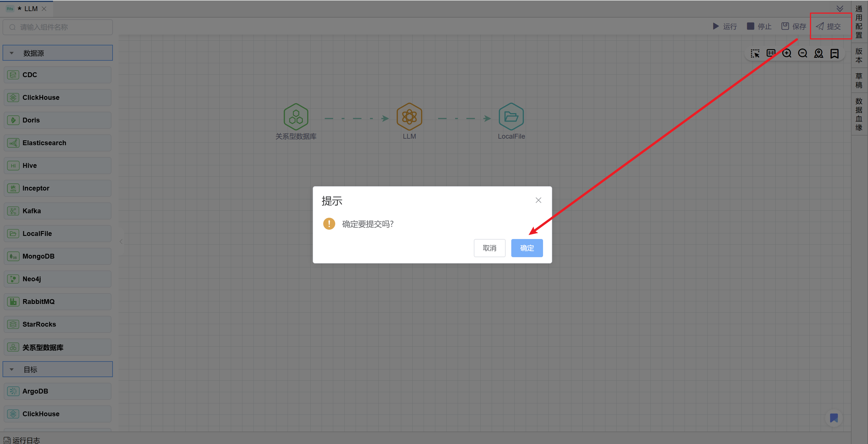Image resolution: width=868 pixels, height=444 pixels.
Task: Close the 提示 dialog with X
Action: pos(538,200)
